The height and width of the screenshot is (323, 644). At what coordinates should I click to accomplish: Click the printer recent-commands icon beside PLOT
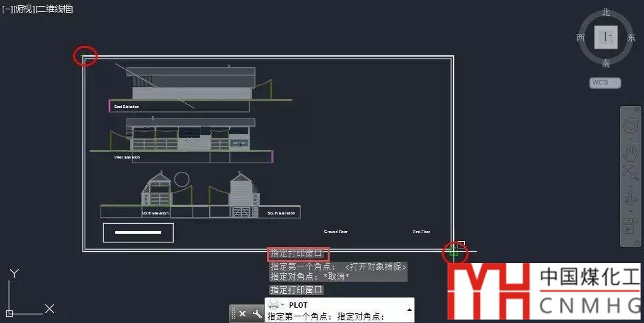pyautogui.click(x=274, y=305)
